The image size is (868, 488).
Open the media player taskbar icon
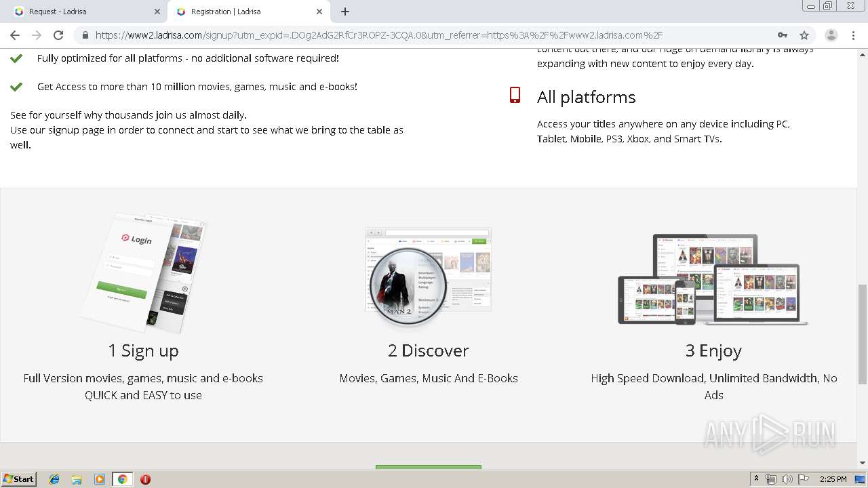coord(100,479)
